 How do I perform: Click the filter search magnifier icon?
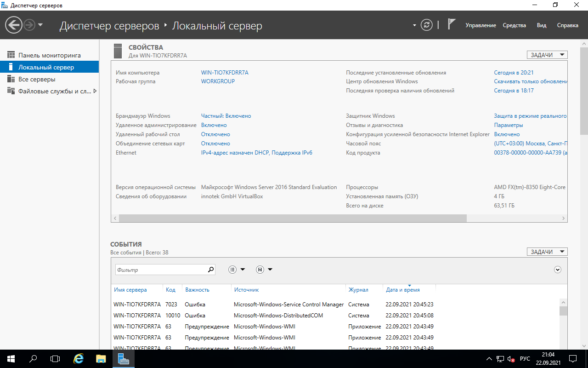pyautogui.click(x=211, y=270)
